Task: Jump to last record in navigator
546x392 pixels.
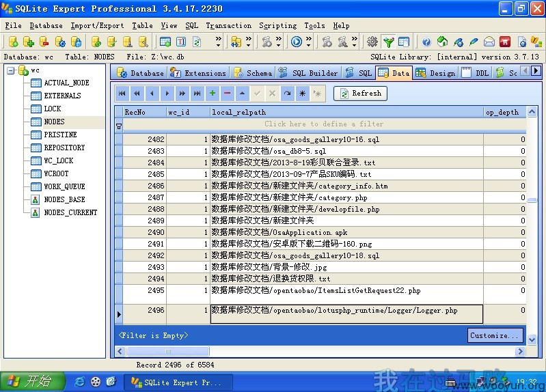Action: pyautogui.click(x=197, y=94)
